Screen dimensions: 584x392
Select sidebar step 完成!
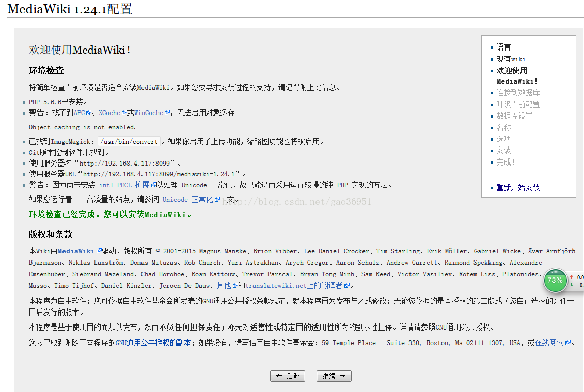tap(506, 162)
